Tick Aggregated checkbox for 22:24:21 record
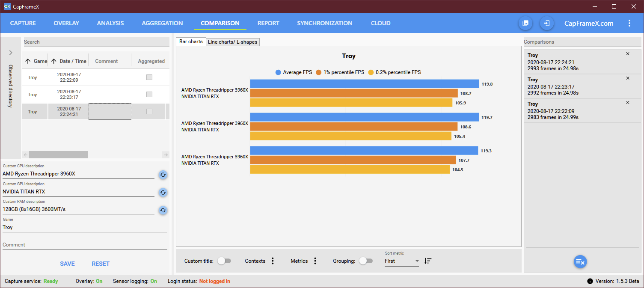 coord(149,112)
